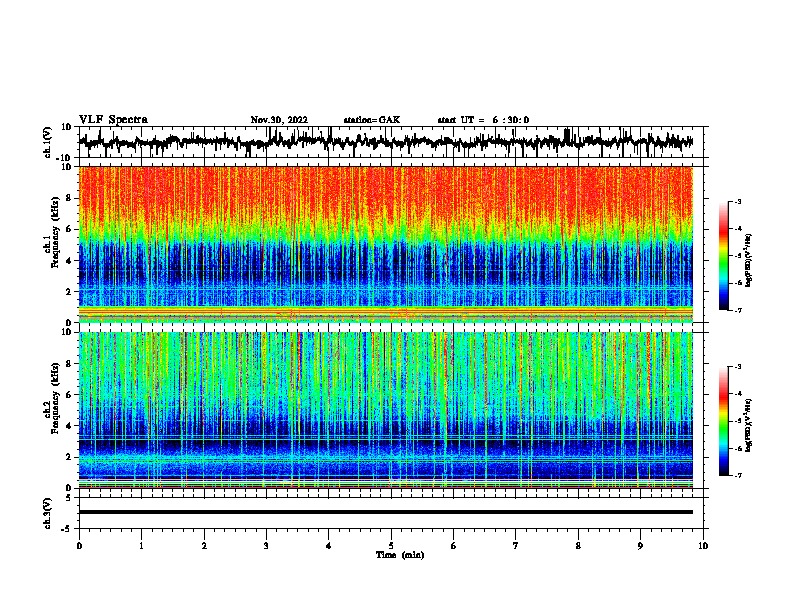Click the time axis tick label "9"
The width and height of the screenshot is (792, 612).
click(x=640, y=546)
